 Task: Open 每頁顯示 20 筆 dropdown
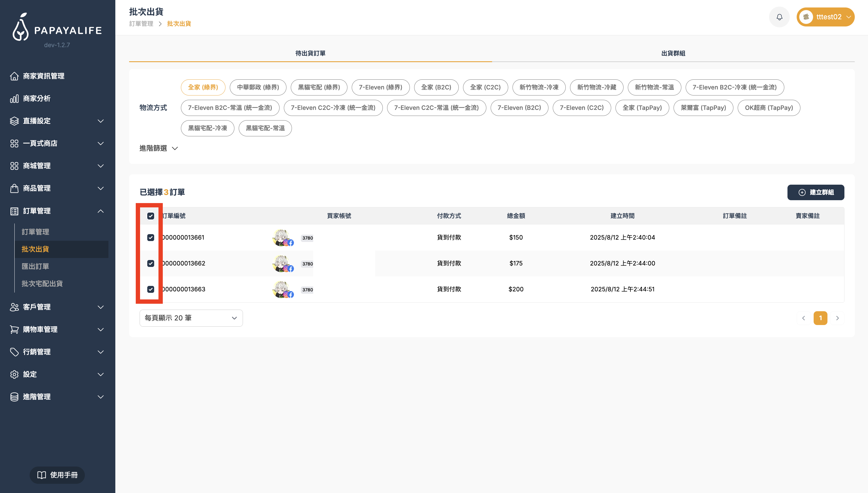191,318
